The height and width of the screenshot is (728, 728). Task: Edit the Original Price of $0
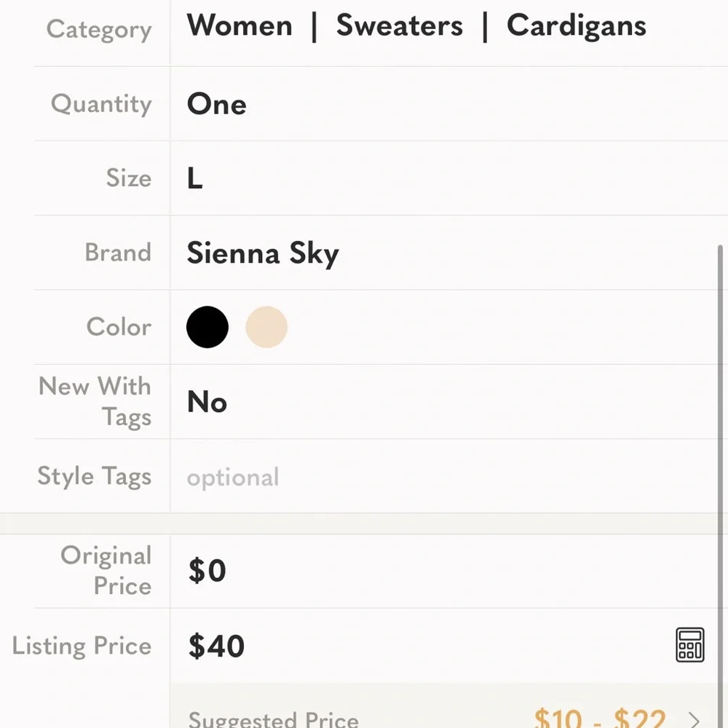206,571
